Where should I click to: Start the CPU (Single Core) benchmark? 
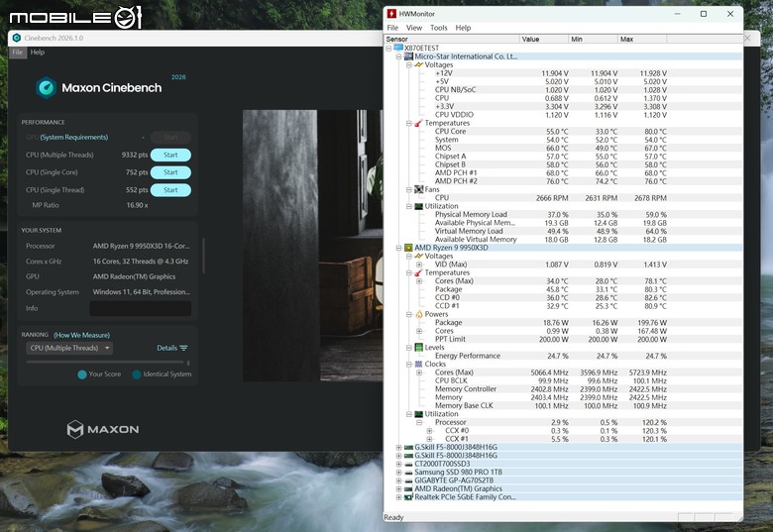pos(170,172)
